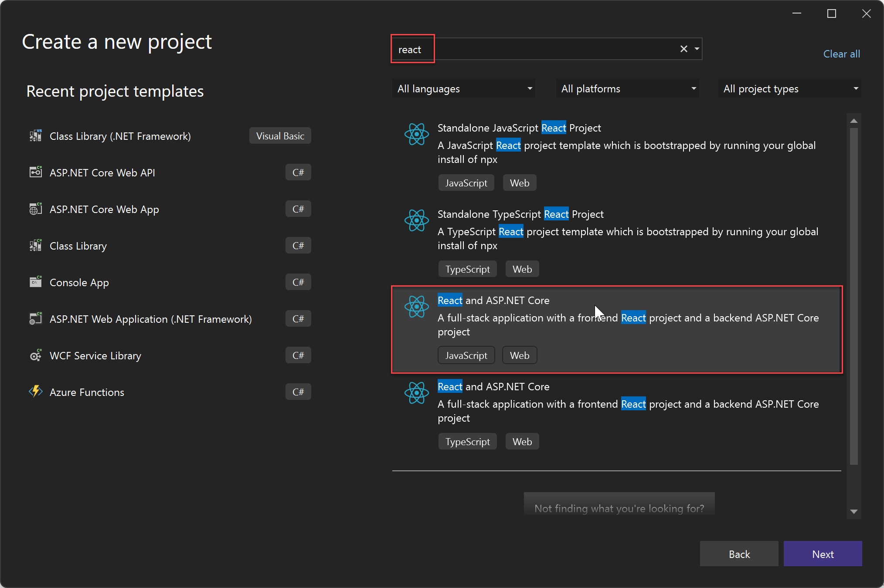Click the Clear all link
The height and width of the screenshot is (588, 884).
pyautogui.click(x=841, y=54)
